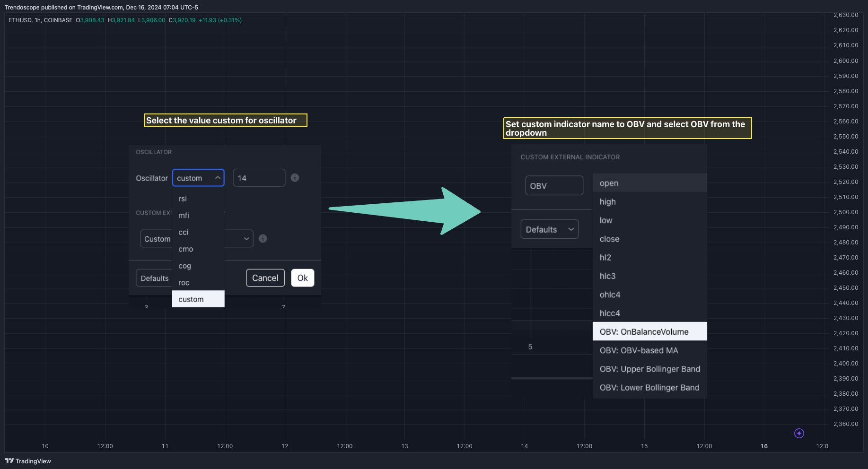This screenshot has width=868, height=469.
Task: Open the Defaults dropdown in left dialog
Action: click(x=154, y=278)
